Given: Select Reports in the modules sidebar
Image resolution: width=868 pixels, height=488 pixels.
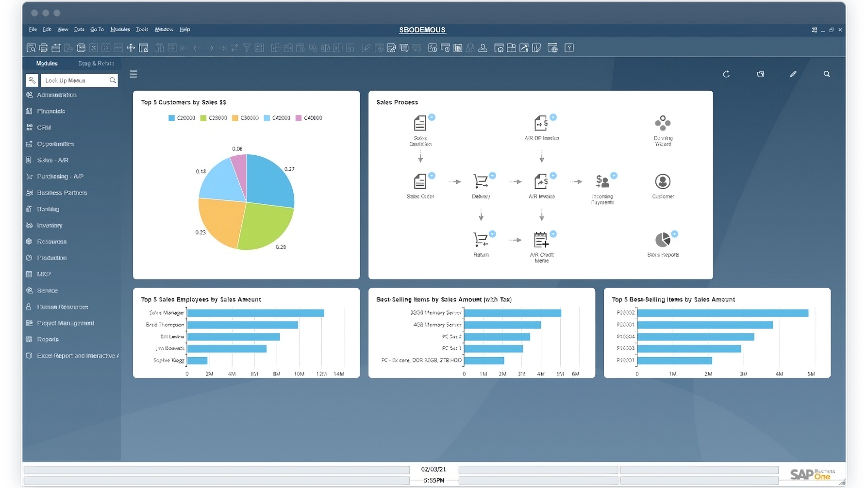Looking at the screenshot, I should pyautogui.click(x=48, y=339).
